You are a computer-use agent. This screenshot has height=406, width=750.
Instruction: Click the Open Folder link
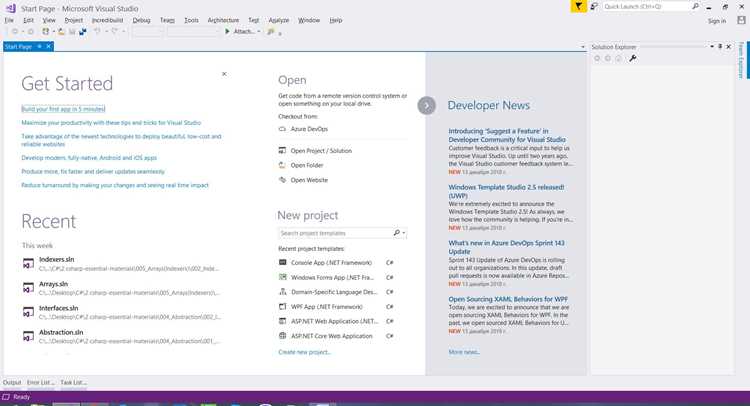point(307,165)
